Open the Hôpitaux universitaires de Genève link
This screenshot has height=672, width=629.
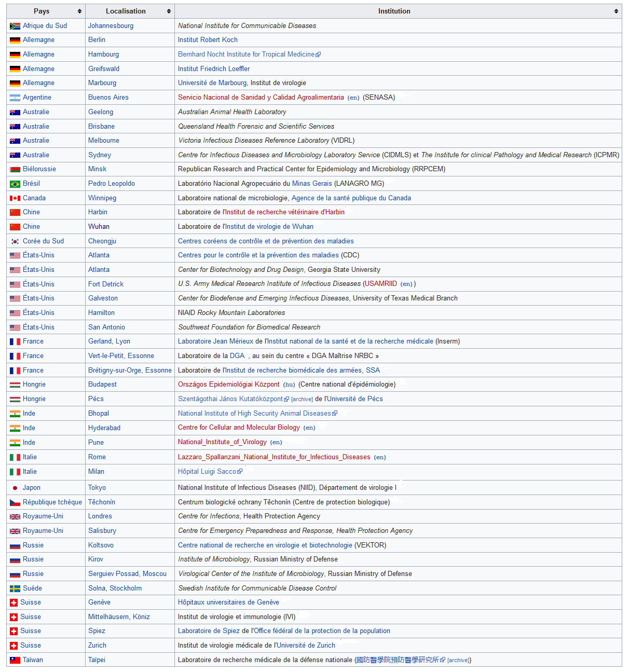[x=228, y=602]
